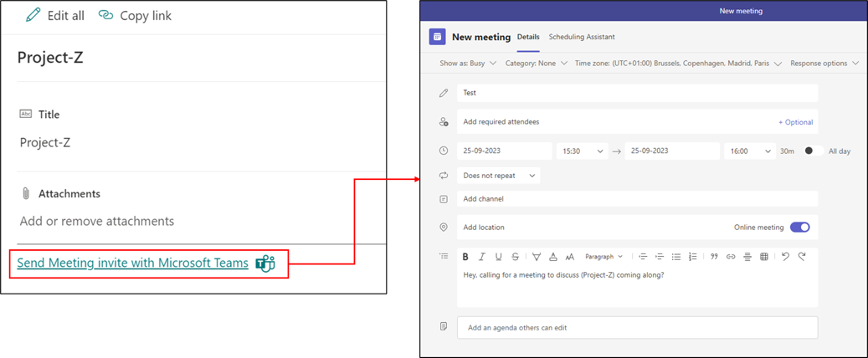
Task: Open the Time zone dropdown
Action: pyautogui.click(x=678, y=63)
